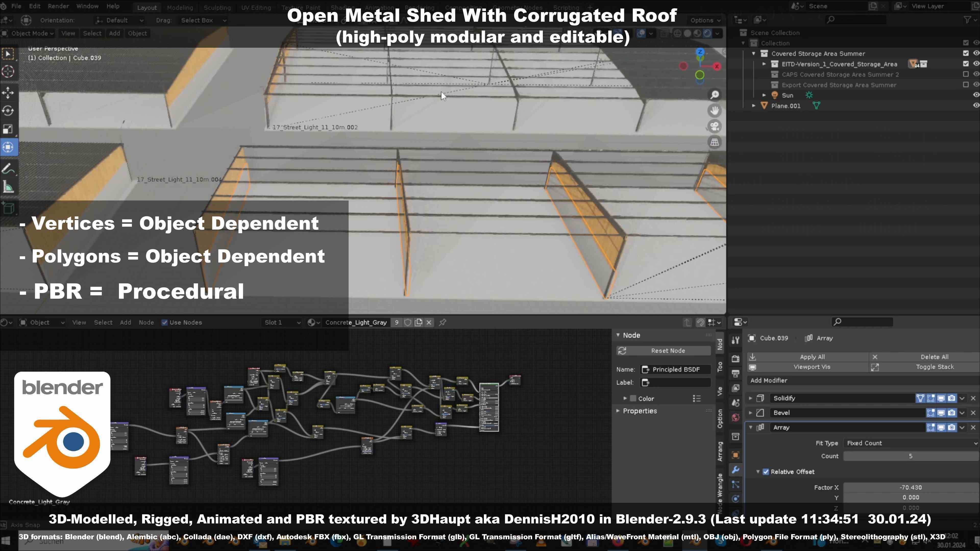Open the Fit Type Fixed Count dropdown
980x551 pixels.
(x=911, y=443)
